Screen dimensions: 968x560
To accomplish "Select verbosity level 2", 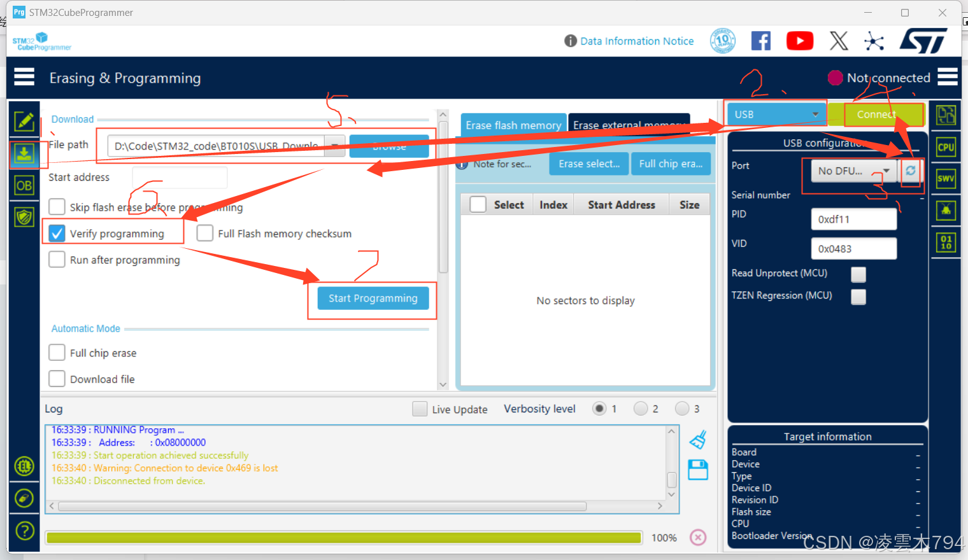I will (641, 409).
